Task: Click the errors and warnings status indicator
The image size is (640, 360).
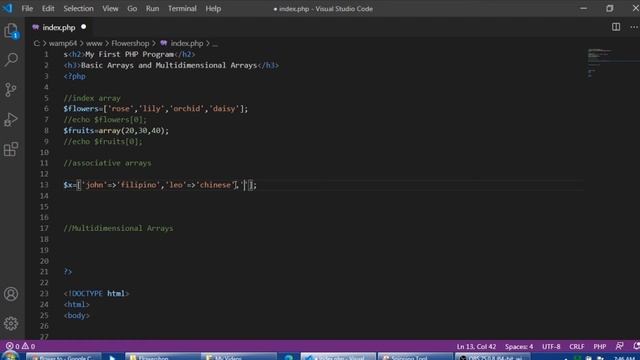Action: click(x=20, y=347)
